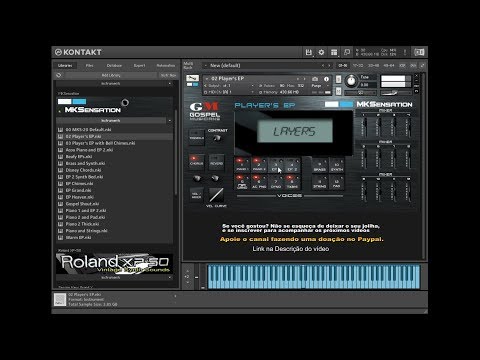Click the rack expand arrow icon at top right

tap(422, 66)
